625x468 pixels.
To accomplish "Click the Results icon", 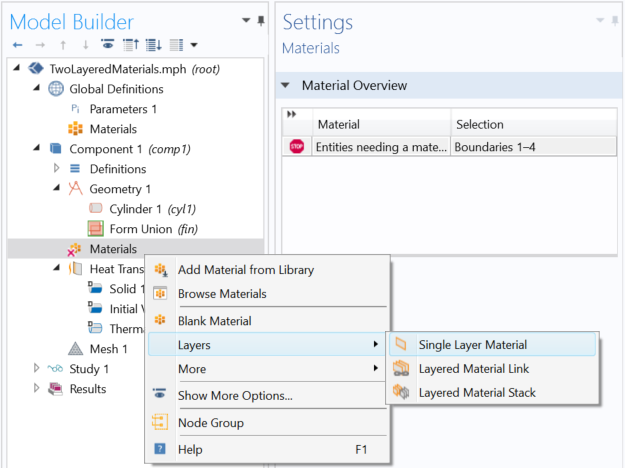I will pyautogui.click(x=55, y=388).
